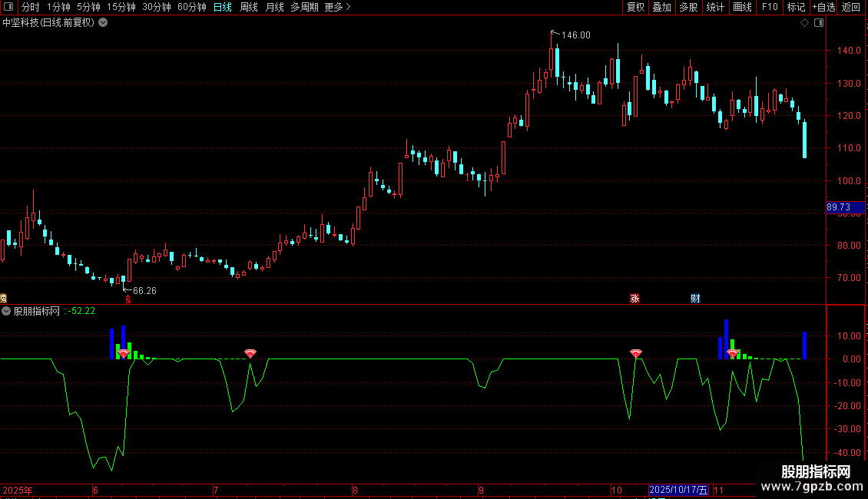The width and height of the screenshot is (868, 499).
Task: Click the 股朋指标网 indicator name
Action: coord(37,311)
